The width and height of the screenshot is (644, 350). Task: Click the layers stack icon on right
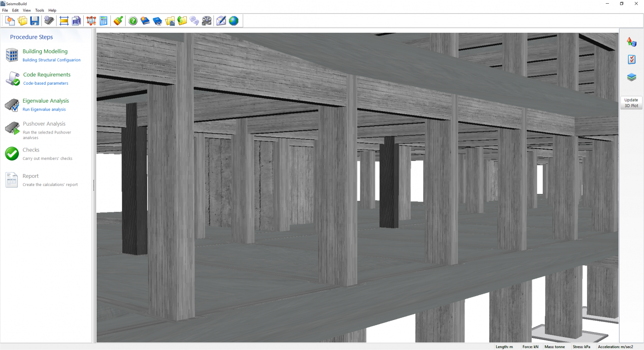coord(632,77)
